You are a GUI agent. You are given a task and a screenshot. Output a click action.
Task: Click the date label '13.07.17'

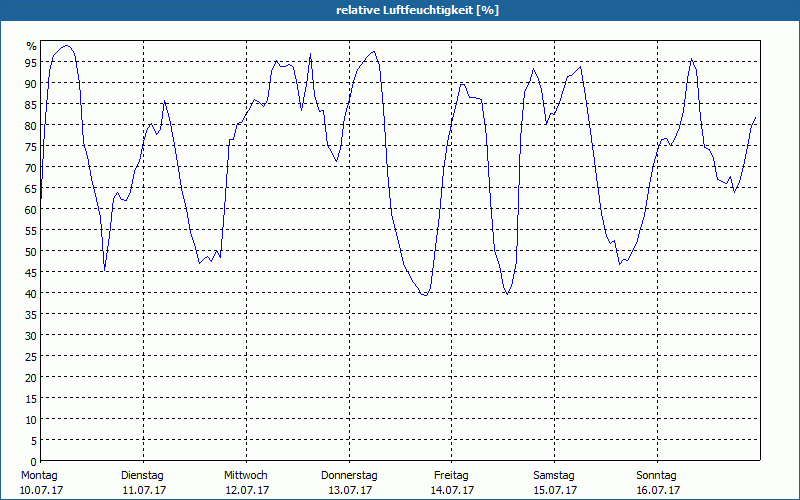point(349,490)
